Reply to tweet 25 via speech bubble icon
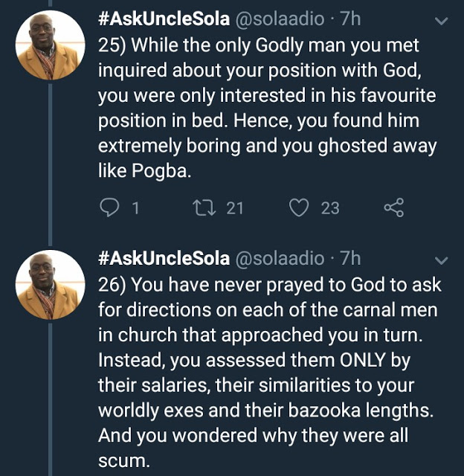The image size is (464, 476). (x=109, y=209)
